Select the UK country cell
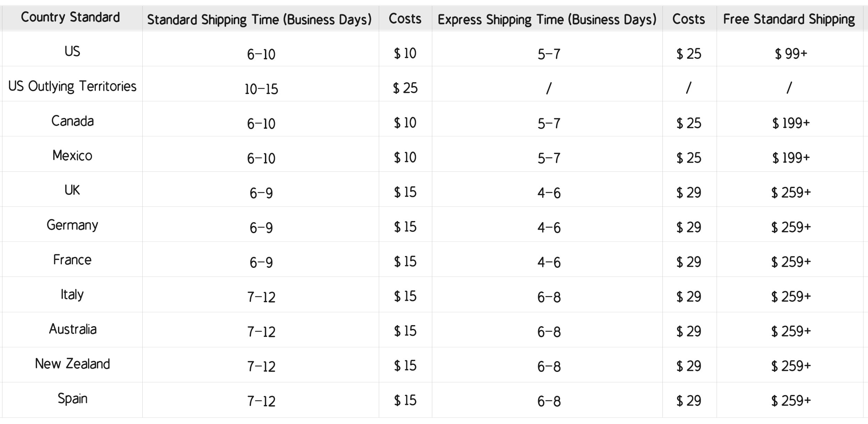The image size is (868, 424). (72, 190)
